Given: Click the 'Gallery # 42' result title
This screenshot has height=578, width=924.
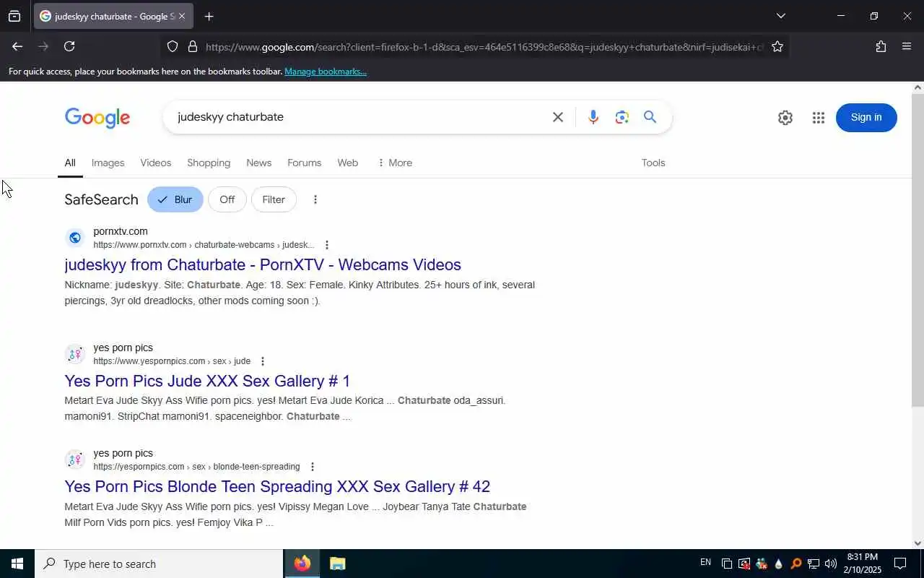Looking at the screenshot, I should tap(277, 486).
